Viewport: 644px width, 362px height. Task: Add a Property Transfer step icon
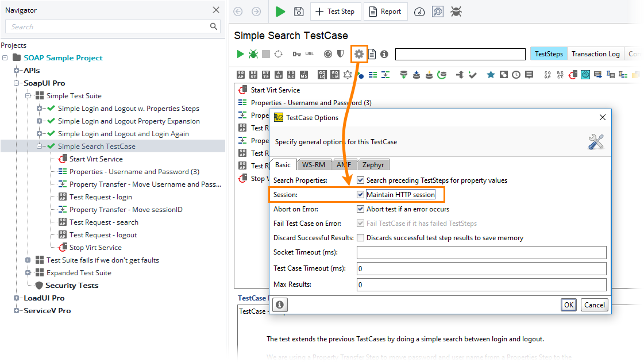[x=385, y=75]
